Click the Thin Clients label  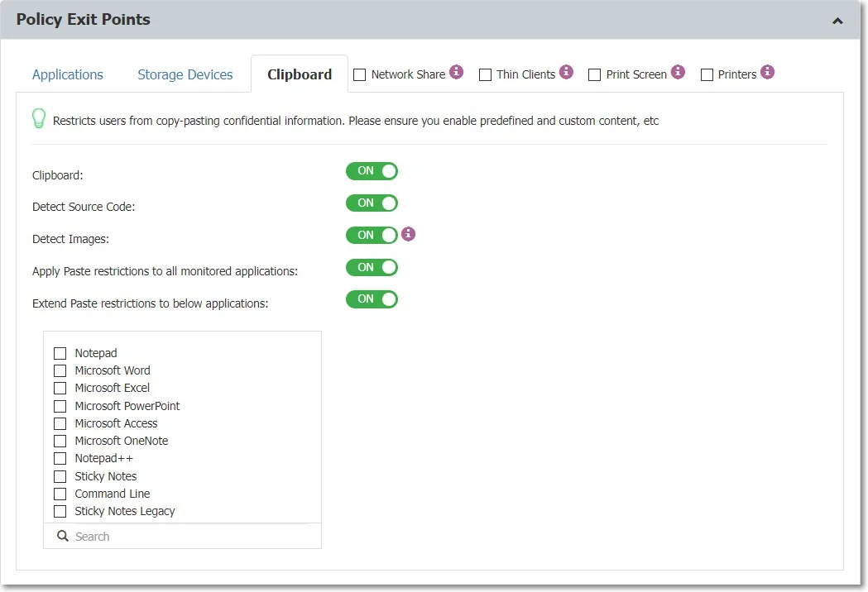(x=525, y=74)
